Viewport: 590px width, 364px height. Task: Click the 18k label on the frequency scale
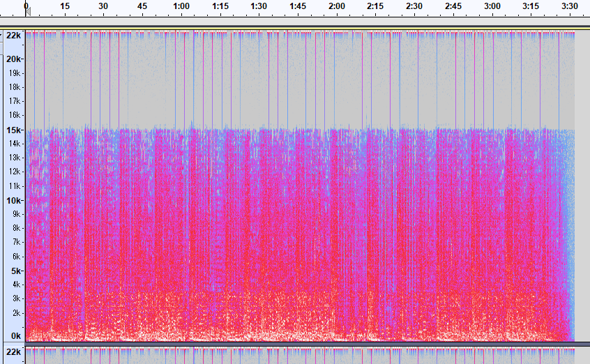(15, 87)
